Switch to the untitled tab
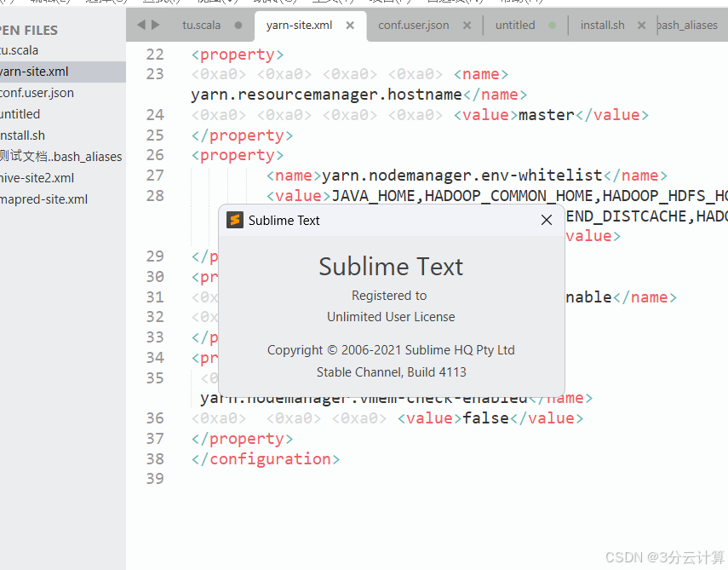The image size is (728, 570). (515, 25)
